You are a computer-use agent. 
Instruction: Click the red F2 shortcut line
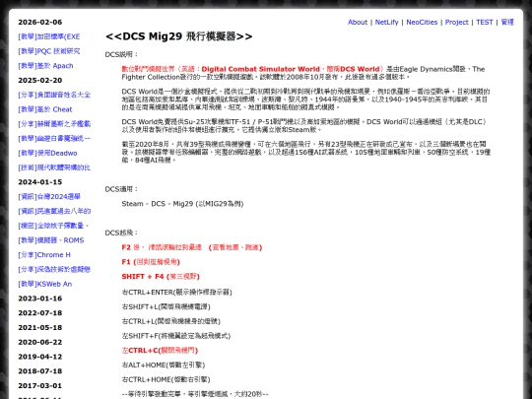pos(192,247)
